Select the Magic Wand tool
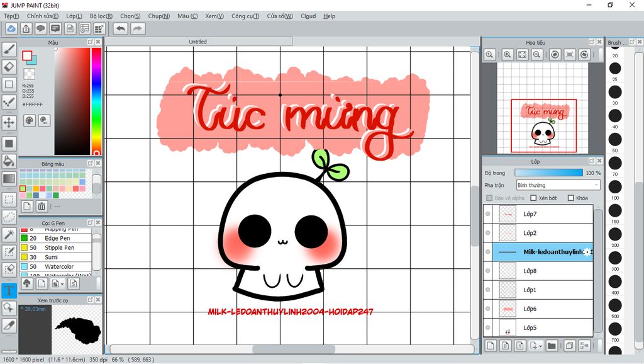This screenshot has width=644, height=364. [x=9, y=234]
